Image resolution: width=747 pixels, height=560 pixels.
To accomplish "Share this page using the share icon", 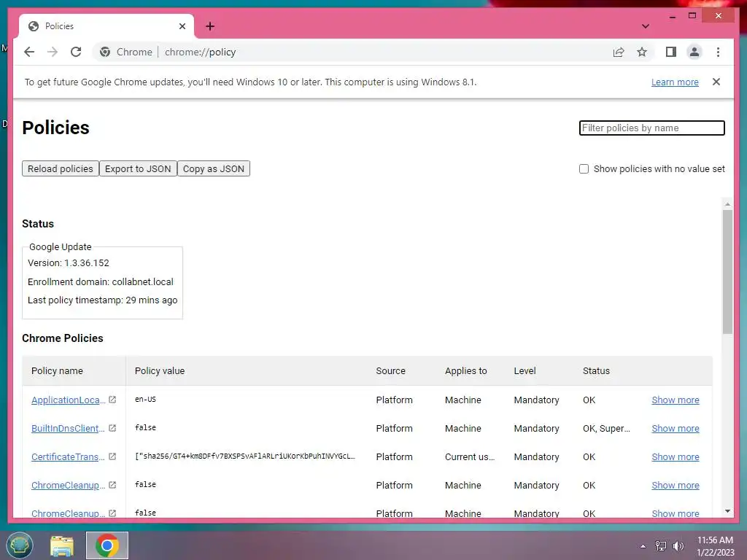I will (x=619, y=52).
